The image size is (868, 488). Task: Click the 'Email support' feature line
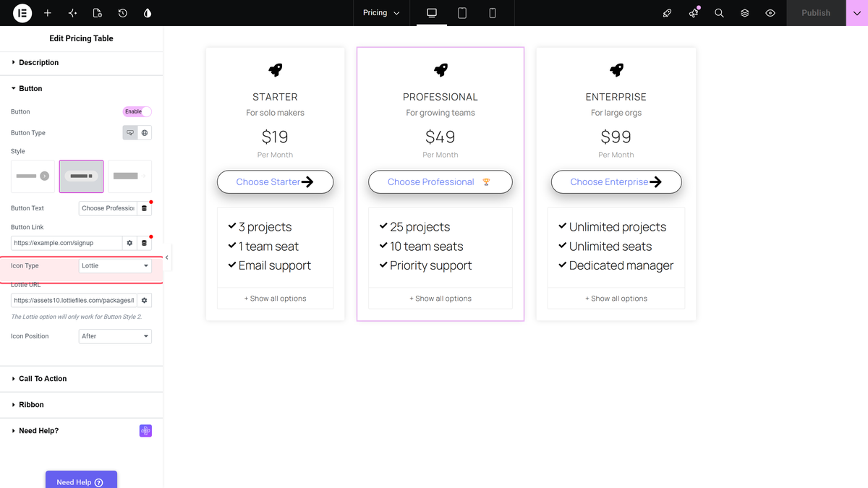(269, 265)
